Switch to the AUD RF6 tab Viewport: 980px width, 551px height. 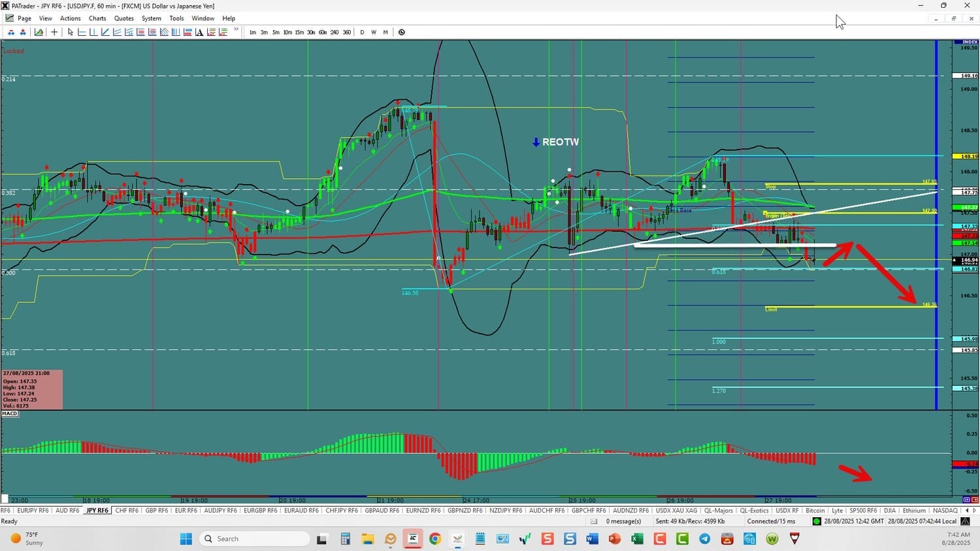pos(67,511)
